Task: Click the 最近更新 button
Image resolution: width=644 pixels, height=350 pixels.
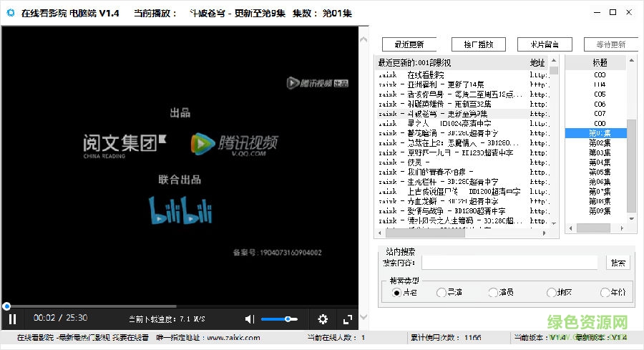Action: coord(409,44)
